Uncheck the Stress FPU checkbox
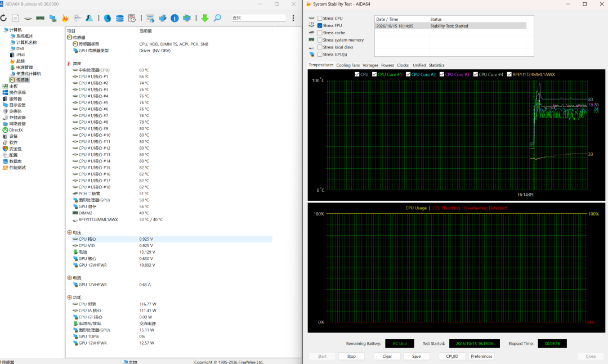This screenshot has width=608, height=364. [320, 25]
